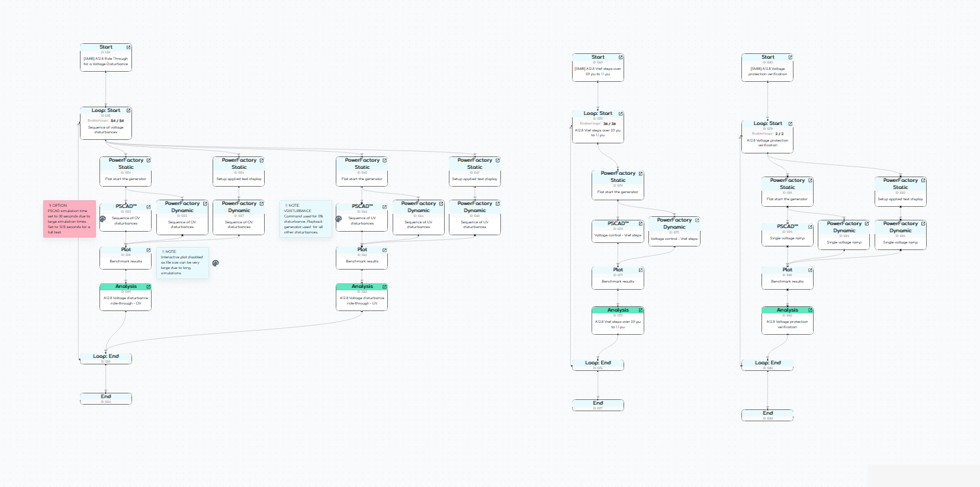The height and width of the screenshot is (487, 980).
Task: Click the '2 / 2' enabled loops value
Action: 779,134
